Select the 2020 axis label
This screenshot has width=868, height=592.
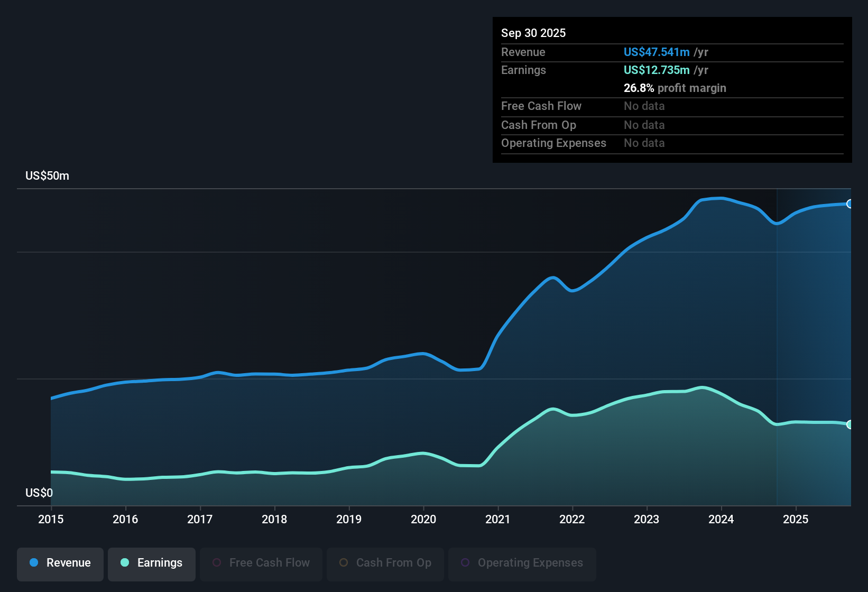click(423, 520)
